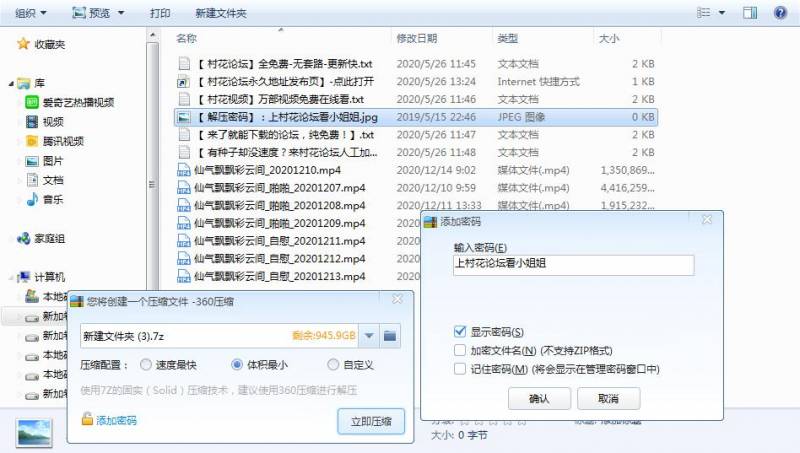Collapse the 计算机 tree node
Image resolution: width=800 pixels, height=453 pixels.
pos(10,277)
